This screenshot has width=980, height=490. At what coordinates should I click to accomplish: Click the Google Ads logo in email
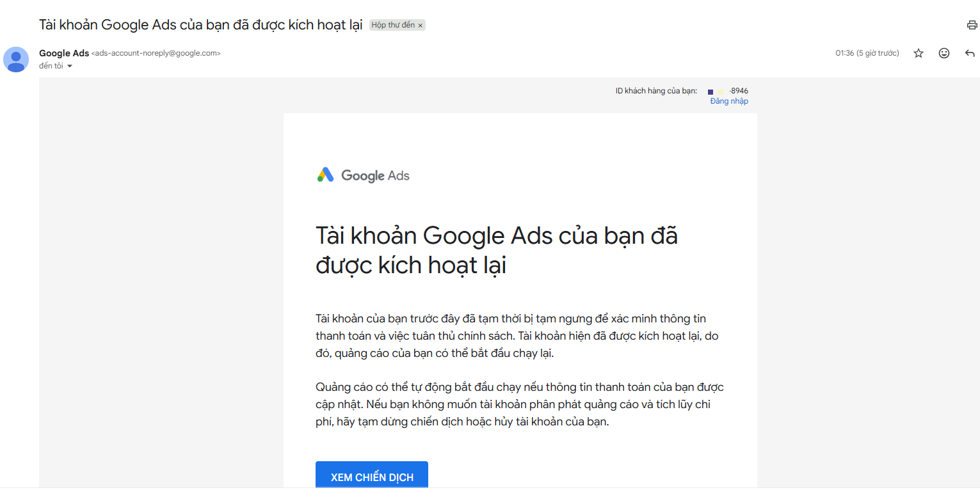click(x=363, y=175)
